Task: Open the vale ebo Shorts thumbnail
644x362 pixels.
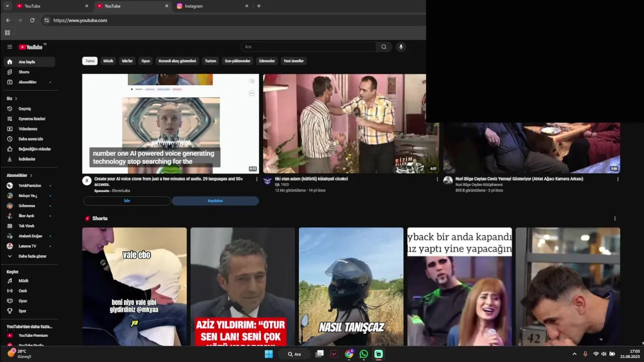Action: point(134,287)
